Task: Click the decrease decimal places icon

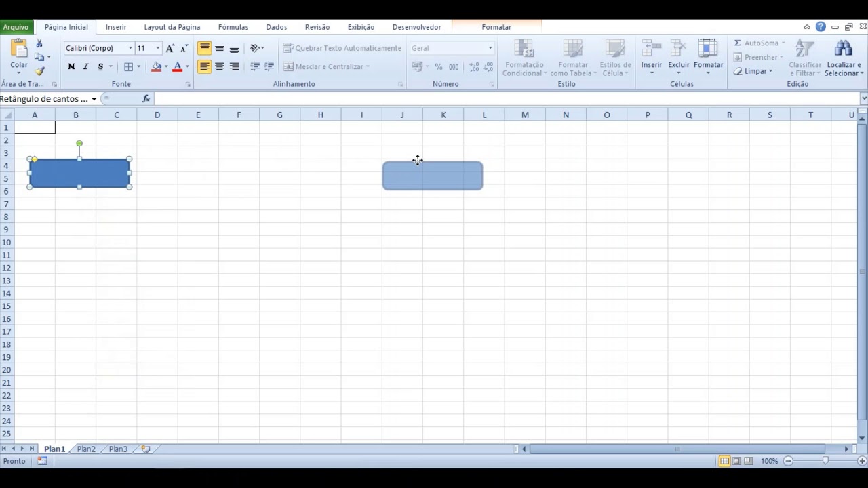Action: tap(488, 66)
